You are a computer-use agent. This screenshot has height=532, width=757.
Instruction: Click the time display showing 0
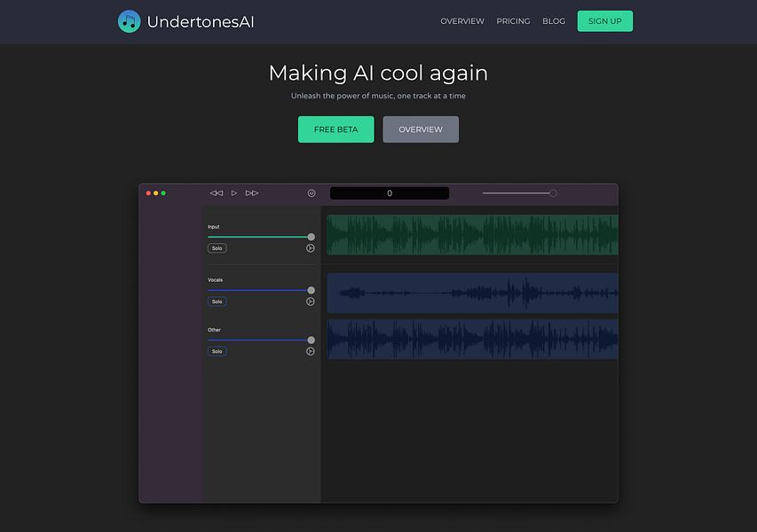[x=390, y=192]
